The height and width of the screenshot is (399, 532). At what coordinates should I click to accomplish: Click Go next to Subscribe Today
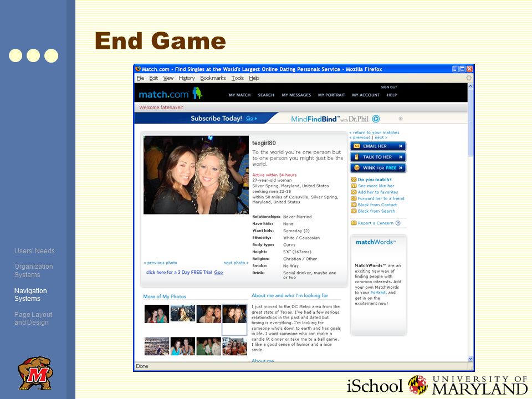252,119
